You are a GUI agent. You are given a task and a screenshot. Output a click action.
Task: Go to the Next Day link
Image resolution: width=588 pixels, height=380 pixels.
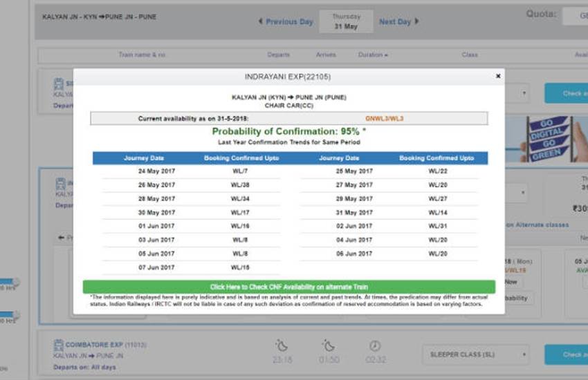coord(394,21)
